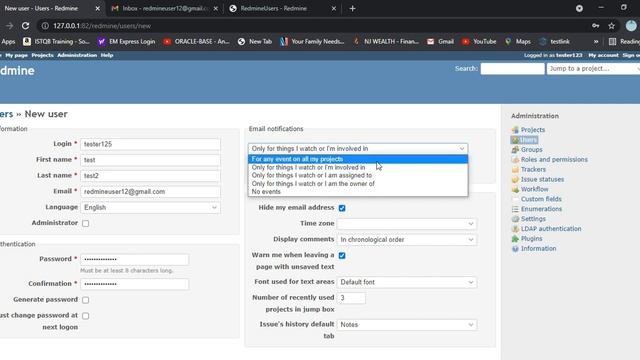This screenshot has height=360, width=640.
Task: Click the LDAP authentication icon
Action: point(515,229)
